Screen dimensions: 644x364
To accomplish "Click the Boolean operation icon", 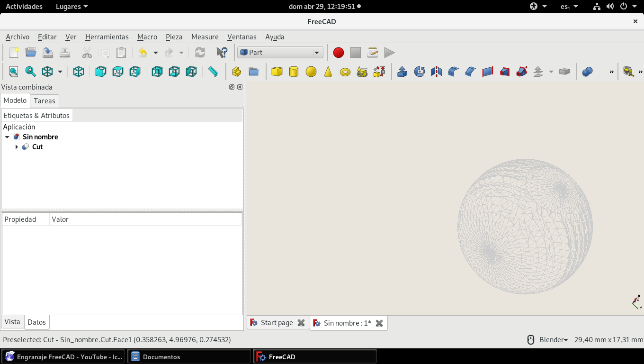I will tap(587, 72).
